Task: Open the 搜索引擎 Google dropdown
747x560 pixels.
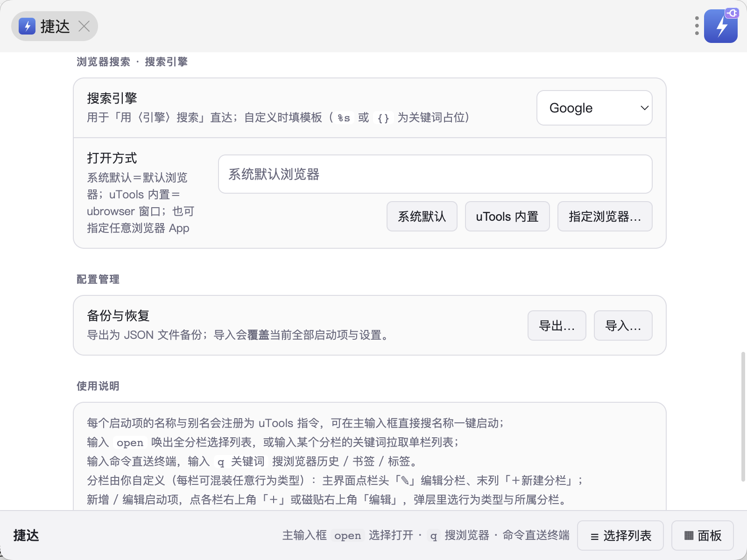Action: tap(594, 108)
